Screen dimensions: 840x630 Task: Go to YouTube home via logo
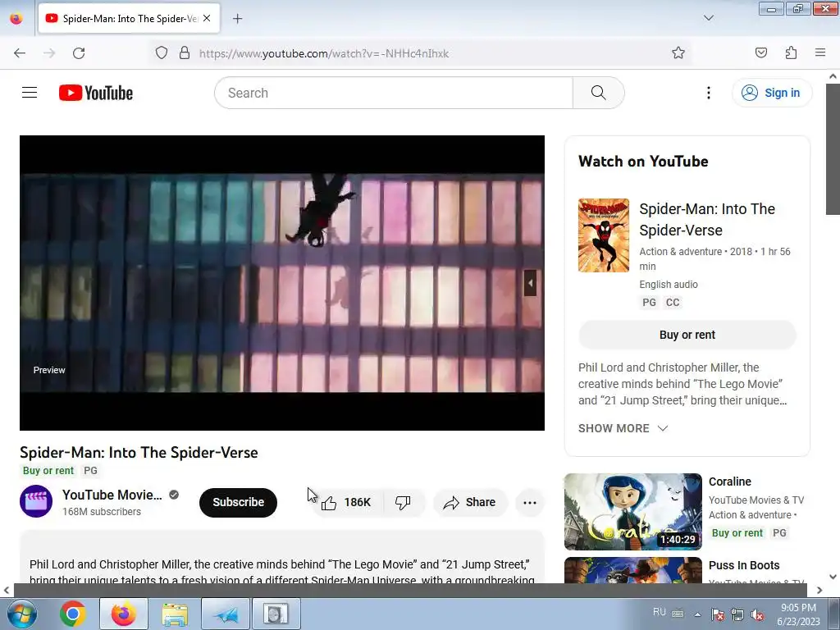coord(96,93)
